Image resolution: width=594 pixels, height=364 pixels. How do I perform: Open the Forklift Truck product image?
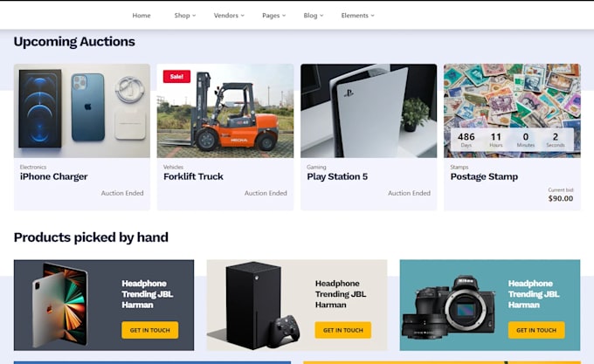pos(225,111)
